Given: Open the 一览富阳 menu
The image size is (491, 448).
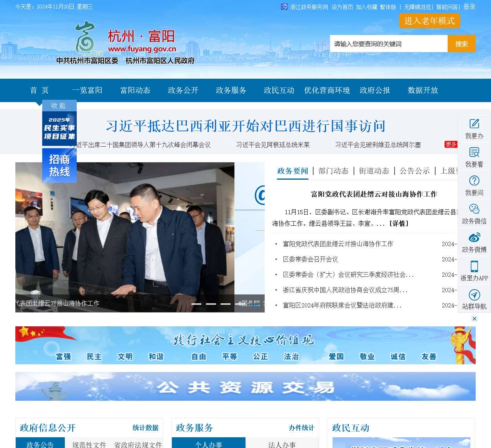Looking at the screenshot, I should [x=87, y=90].
